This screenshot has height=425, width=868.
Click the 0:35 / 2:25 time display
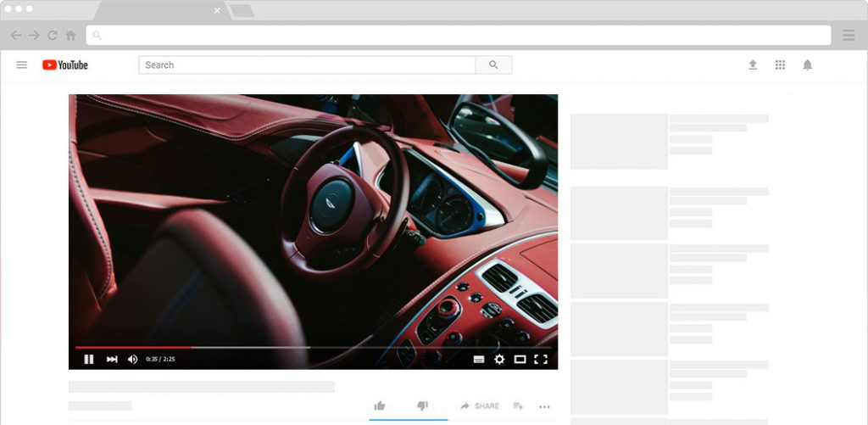tap(160, 359)
